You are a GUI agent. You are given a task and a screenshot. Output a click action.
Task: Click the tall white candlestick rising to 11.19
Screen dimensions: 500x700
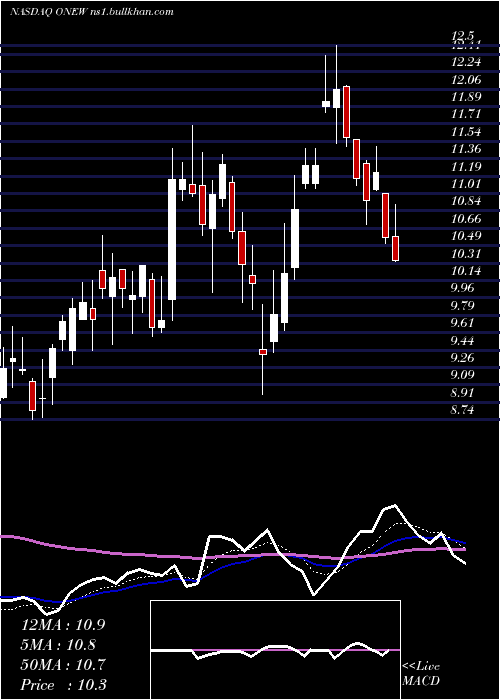pyautogui.click(x=172, y=239)
